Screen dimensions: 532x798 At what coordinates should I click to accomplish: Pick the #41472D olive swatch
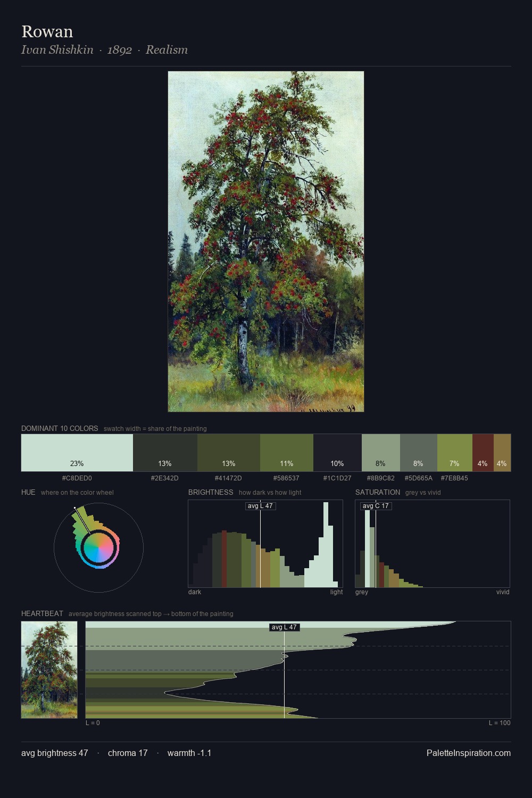coord(229,453)
